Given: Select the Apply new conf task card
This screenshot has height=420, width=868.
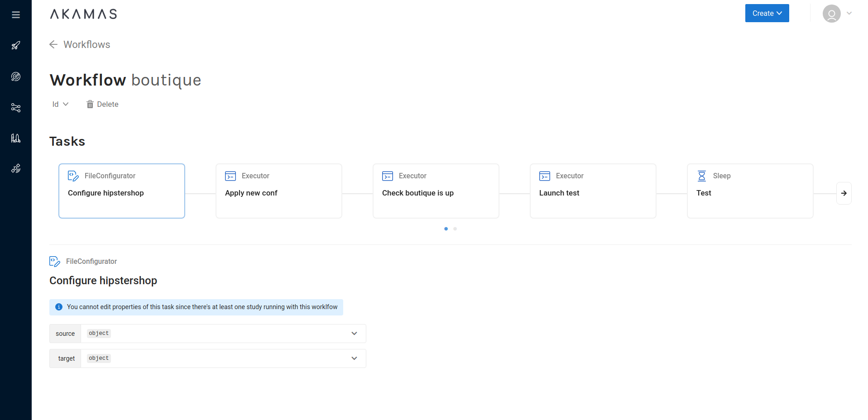Looking at the screenshot, I should pos(278,191).
